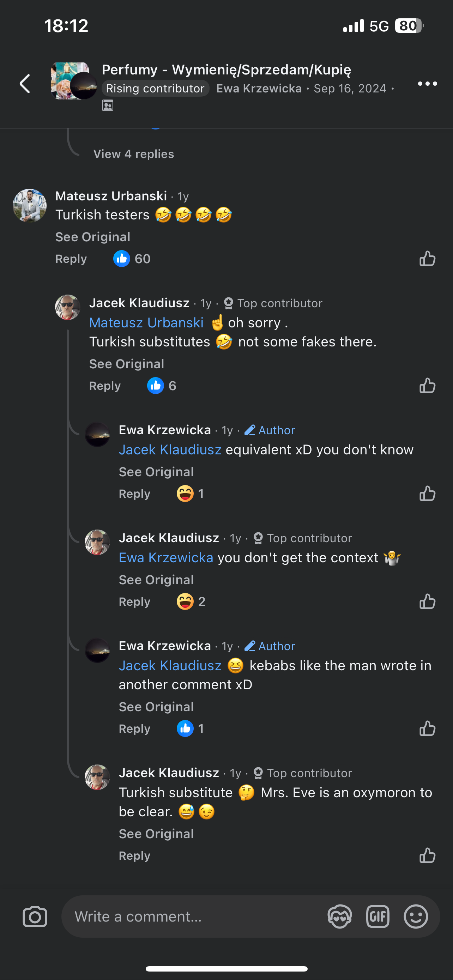Like Mateusz Urbanski's Turkish testers comment
The height and width of the screenshot is (980, 453).
(x=427, y=259)
